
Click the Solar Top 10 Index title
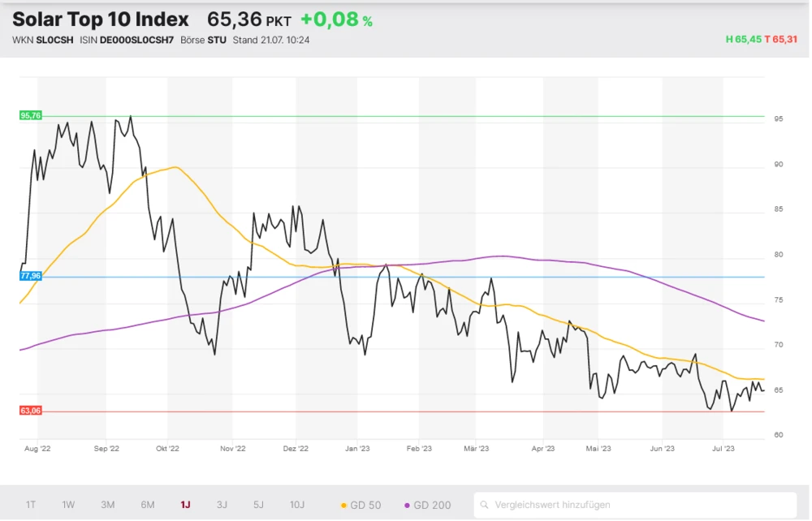pyautogui.click(x=101, y=19)
